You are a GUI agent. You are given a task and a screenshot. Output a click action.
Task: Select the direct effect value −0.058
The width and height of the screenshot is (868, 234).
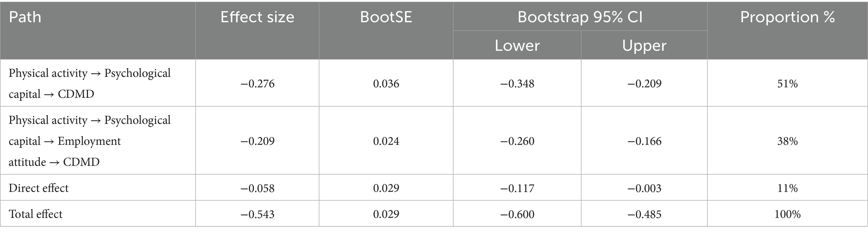(257, 188)
